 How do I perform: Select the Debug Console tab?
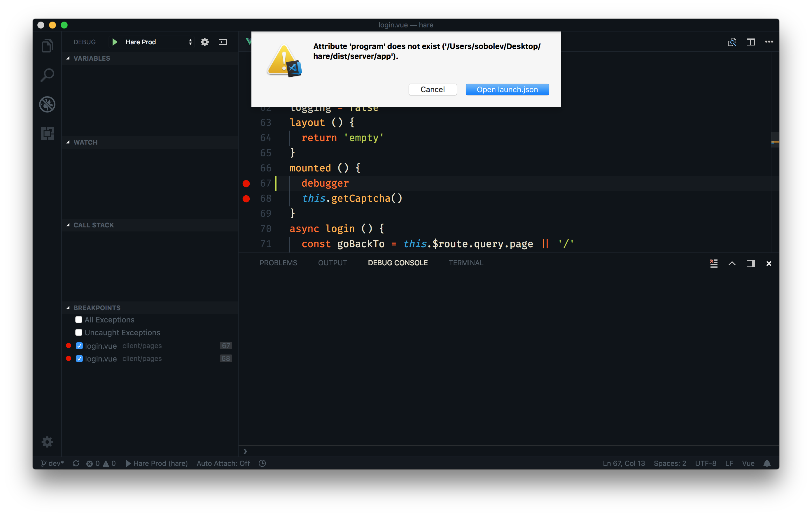coord(398,263)
